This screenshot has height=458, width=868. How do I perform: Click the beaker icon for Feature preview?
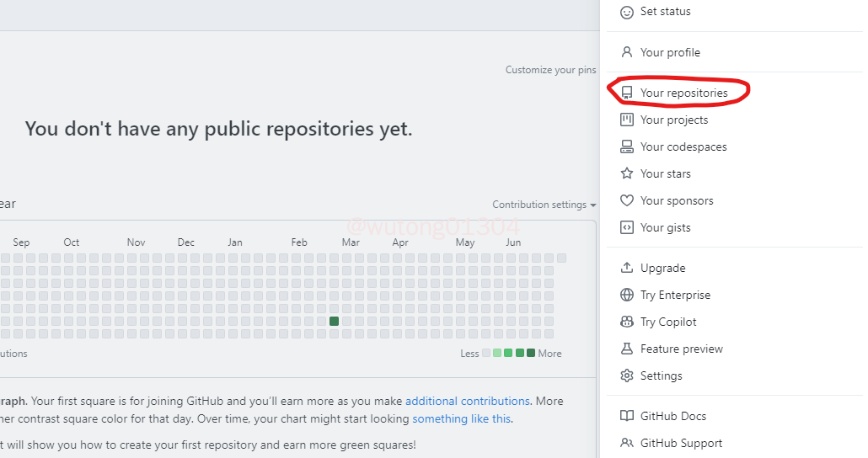coord(626,349)
